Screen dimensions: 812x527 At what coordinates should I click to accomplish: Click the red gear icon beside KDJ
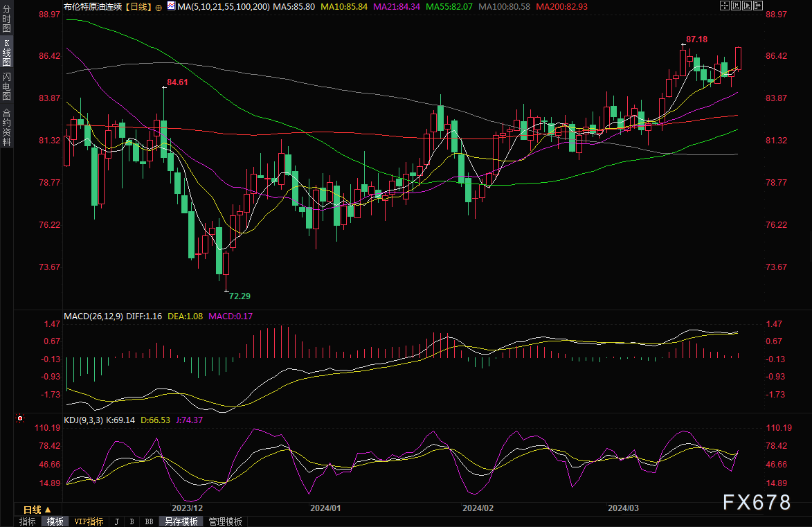[19, 419]
